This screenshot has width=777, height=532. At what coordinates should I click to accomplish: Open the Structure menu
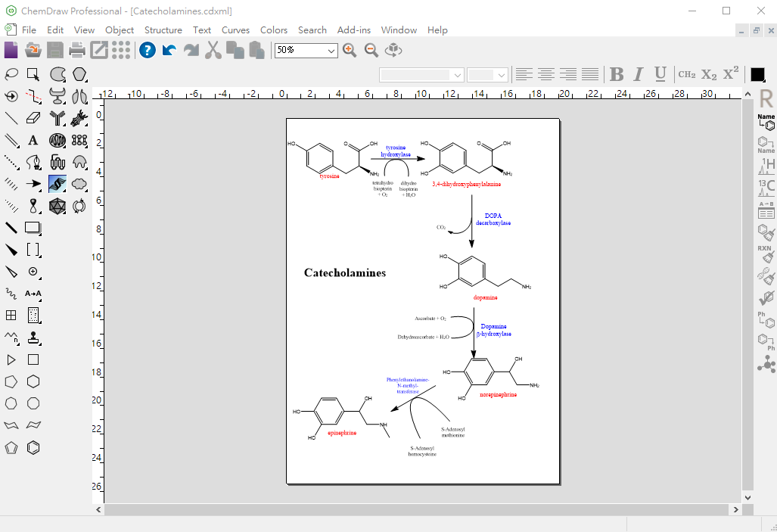coord(163,30)
